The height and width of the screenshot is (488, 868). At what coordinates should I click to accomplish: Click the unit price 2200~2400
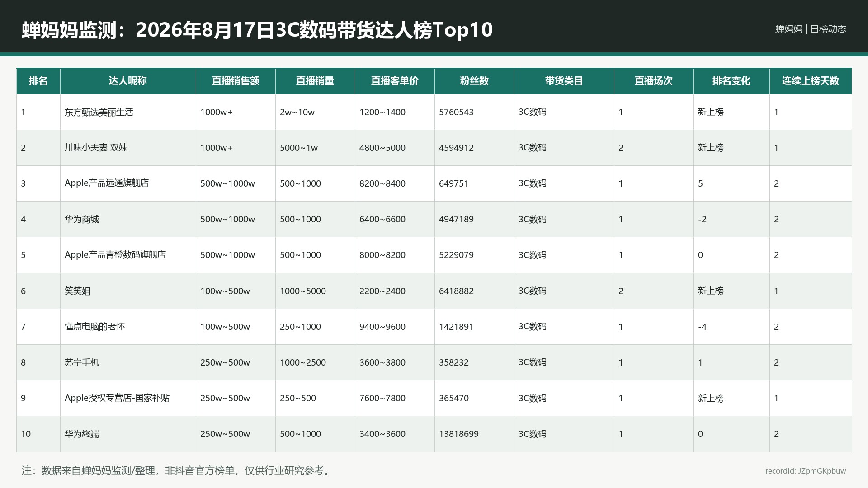[382, 291]
